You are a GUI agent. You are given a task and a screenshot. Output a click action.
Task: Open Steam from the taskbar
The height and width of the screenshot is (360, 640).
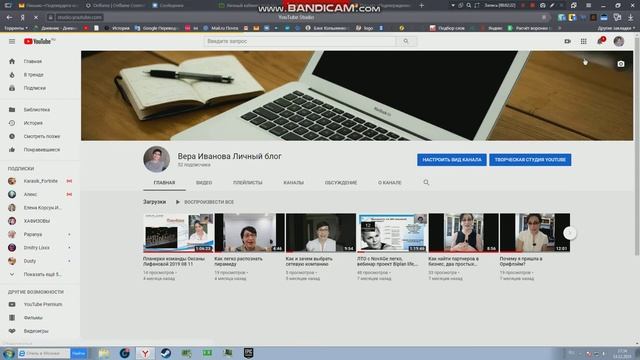[x=166, y=353]
